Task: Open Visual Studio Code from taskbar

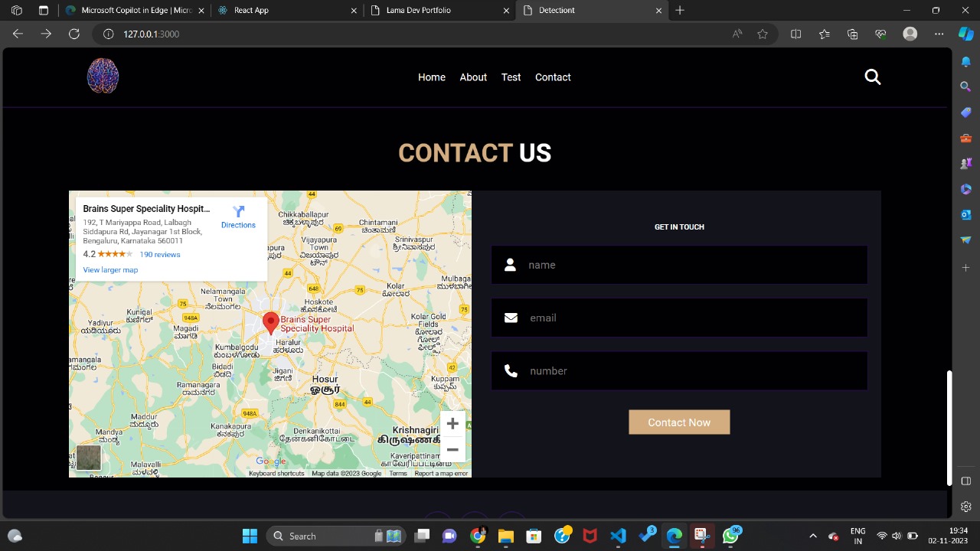Action: click(x=619, y=536)
